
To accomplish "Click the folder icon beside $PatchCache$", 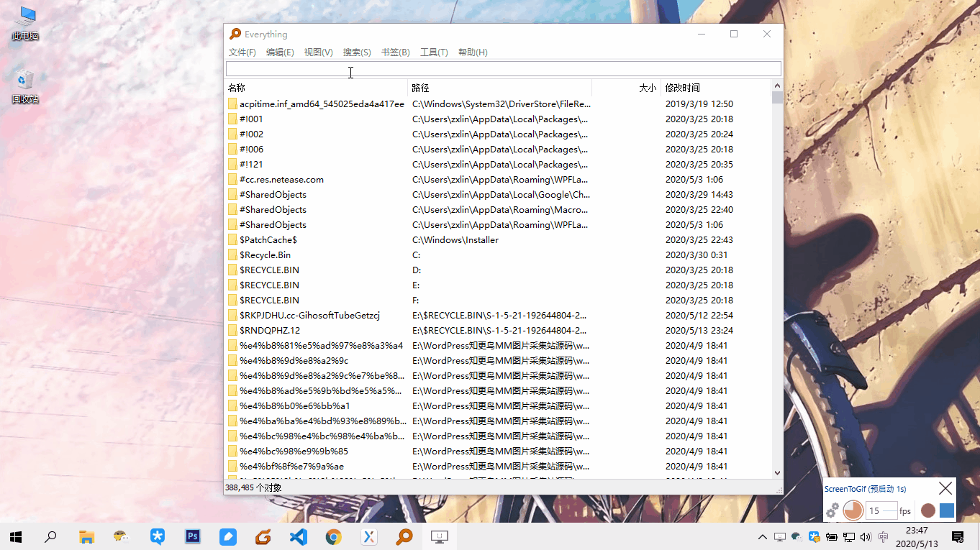I will [x=232, y=239].
